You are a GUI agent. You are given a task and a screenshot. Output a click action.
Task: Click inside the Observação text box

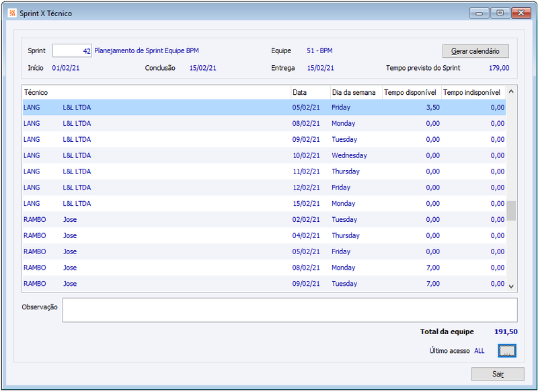tap(290, 310)
